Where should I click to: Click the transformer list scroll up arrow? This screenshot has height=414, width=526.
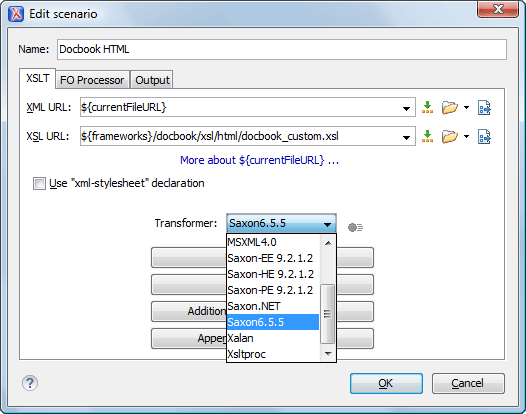328,243
